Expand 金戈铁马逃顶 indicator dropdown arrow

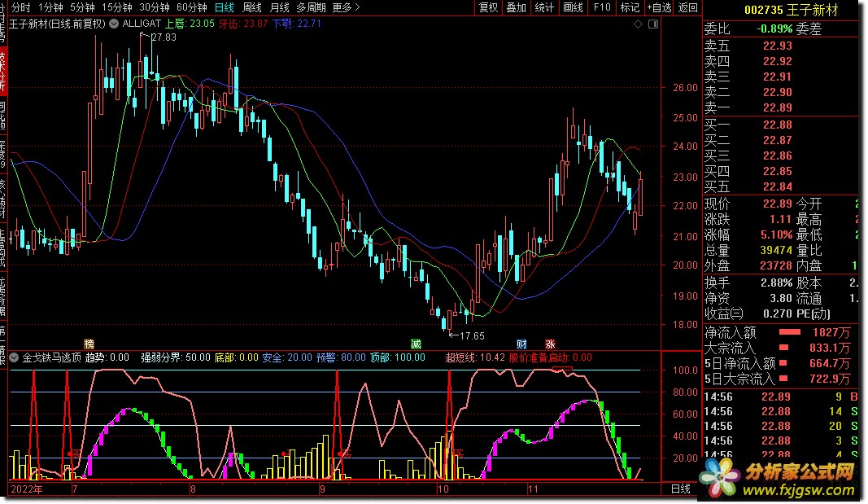15,357
